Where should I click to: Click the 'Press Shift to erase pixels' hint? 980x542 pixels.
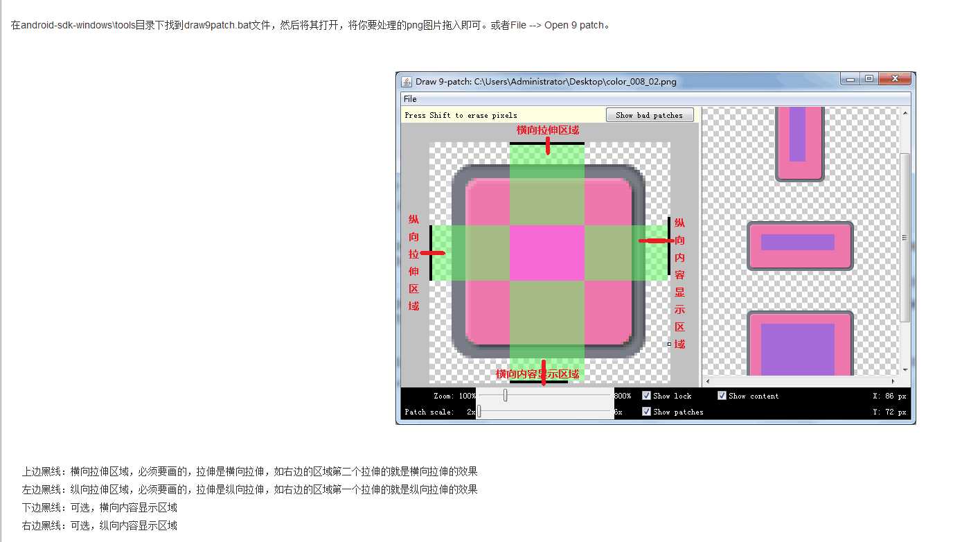461,115
